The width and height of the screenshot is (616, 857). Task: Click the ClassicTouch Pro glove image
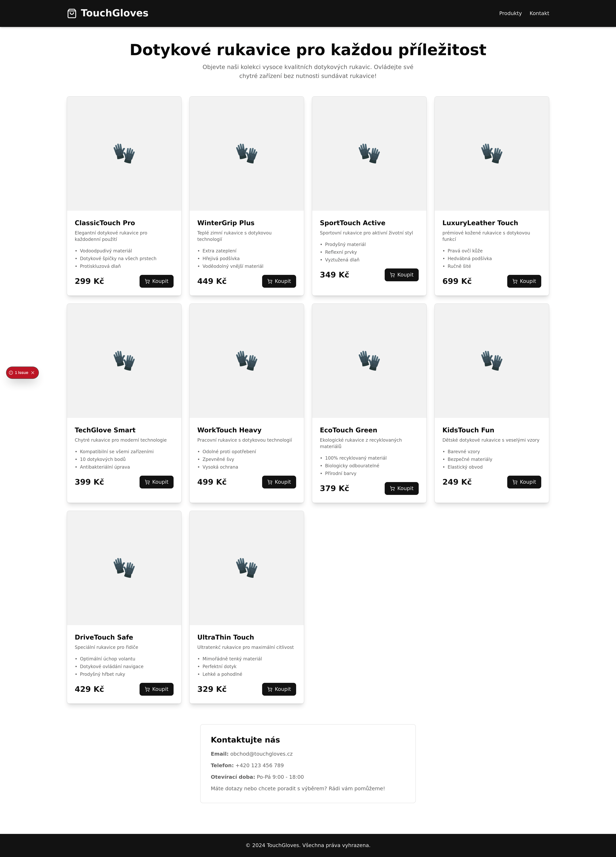[x=124, y=153]
